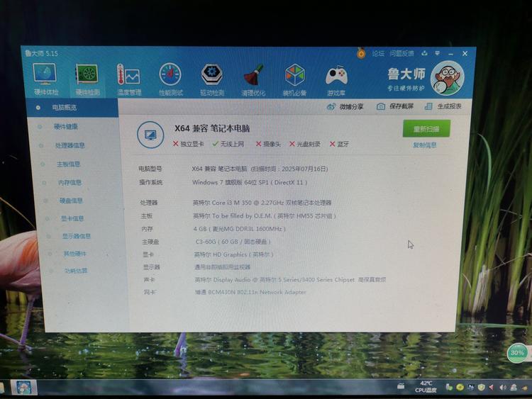
Task: Click the 摄像头 status indicator
Action: (268, 144)
